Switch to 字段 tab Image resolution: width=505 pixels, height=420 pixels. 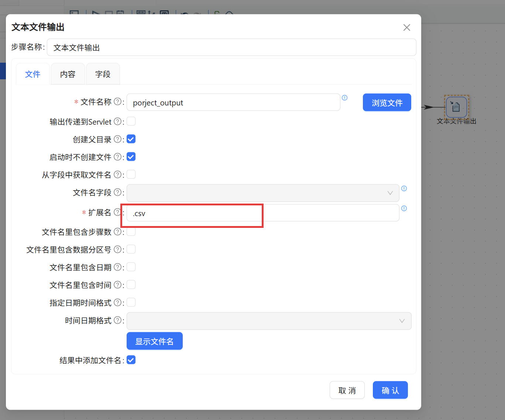[x=103, y=74]
